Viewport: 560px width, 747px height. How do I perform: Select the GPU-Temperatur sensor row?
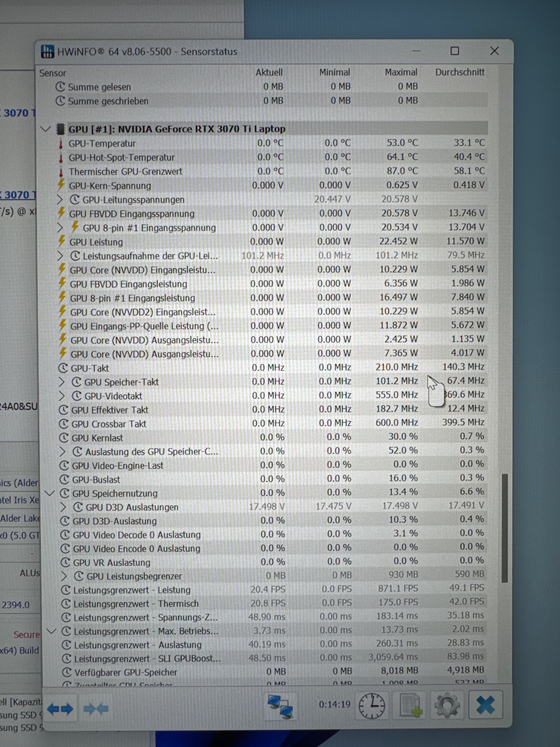point(102,144)
